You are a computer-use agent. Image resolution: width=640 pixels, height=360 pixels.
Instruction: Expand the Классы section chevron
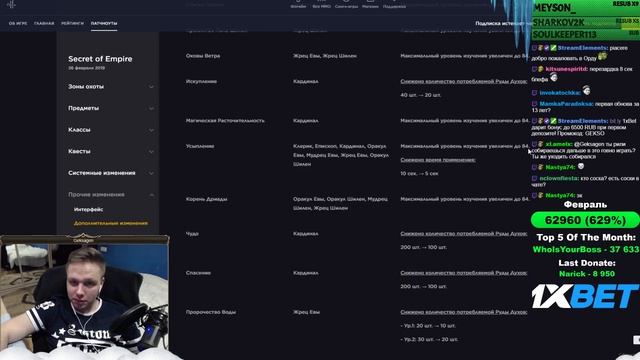tap(151, 130)
